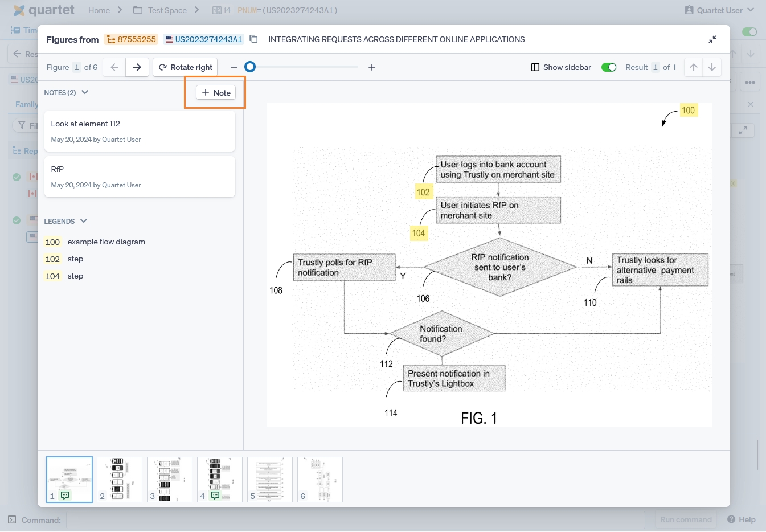Click the zoom in plus icon
Image resolution: width=766 pixels, height=532 pixels.
[x=372, y=67]
